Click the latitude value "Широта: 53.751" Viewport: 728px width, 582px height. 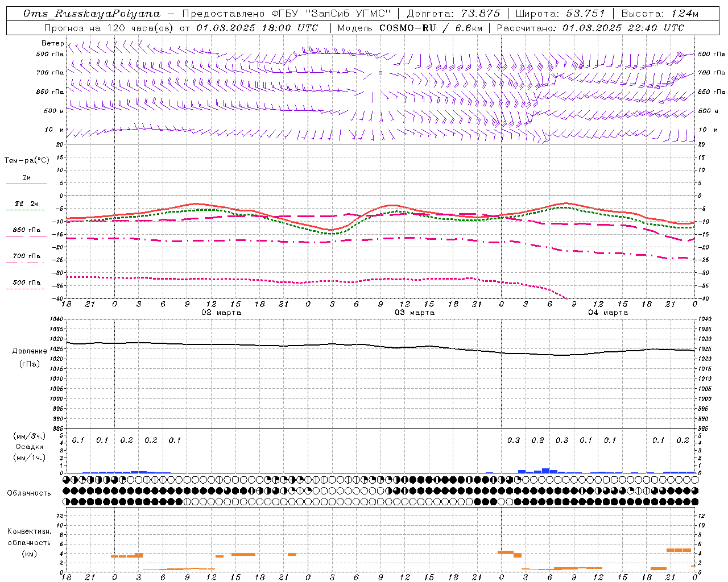(560, 14)
